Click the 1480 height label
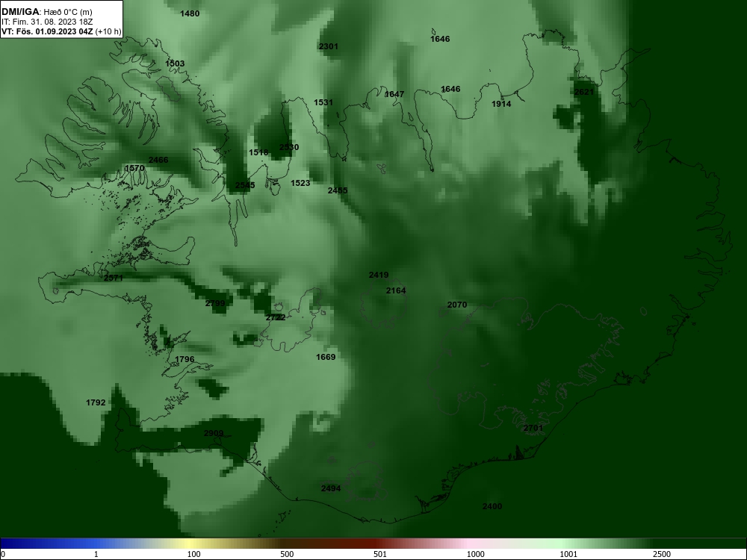Screen dimensions: 747x560 [x=190, y=13]
